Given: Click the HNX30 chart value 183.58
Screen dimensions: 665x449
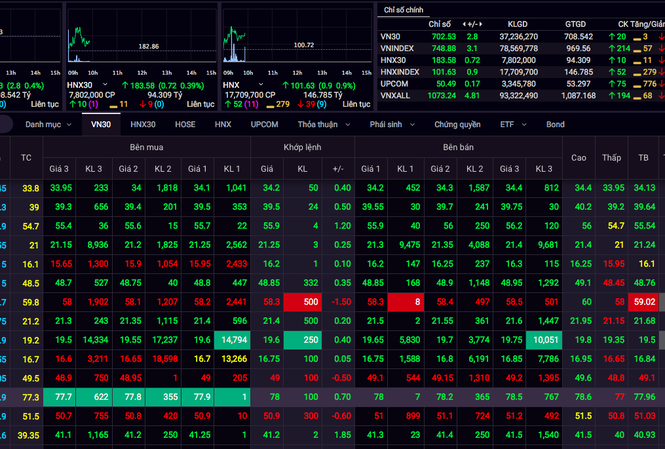Looking at the screenshot, I should click(x=142, y=85).
